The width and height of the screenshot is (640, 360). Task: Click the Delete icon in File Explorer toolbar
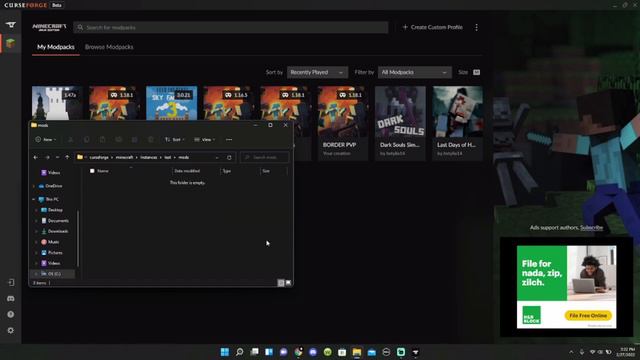point(151,140)
